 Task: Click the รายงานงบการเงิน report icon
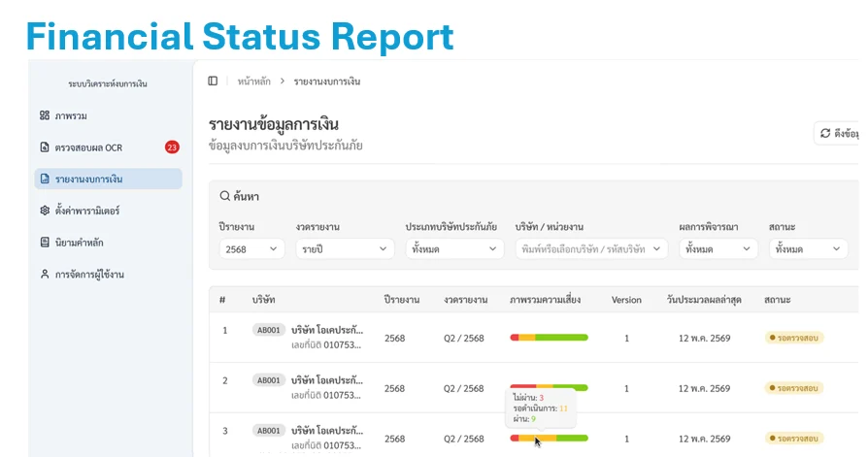pyautogui.click(x=45, y=179)
